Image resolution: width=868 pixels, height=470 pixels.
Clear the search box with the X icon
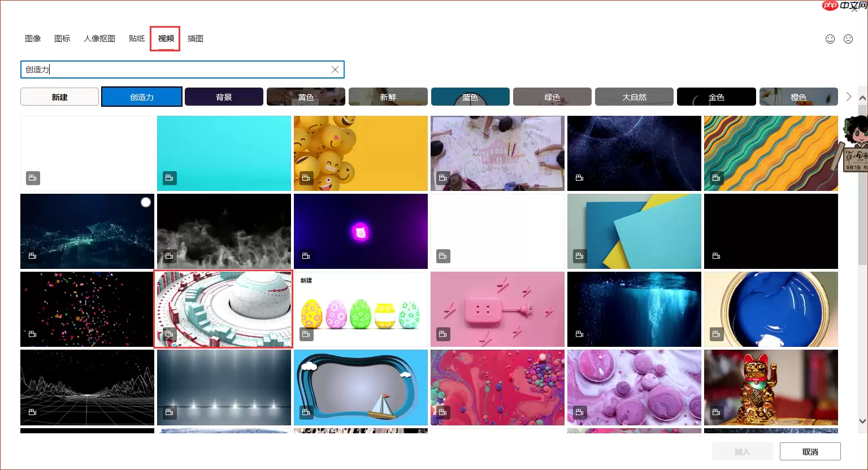click(x=335, y=69)
